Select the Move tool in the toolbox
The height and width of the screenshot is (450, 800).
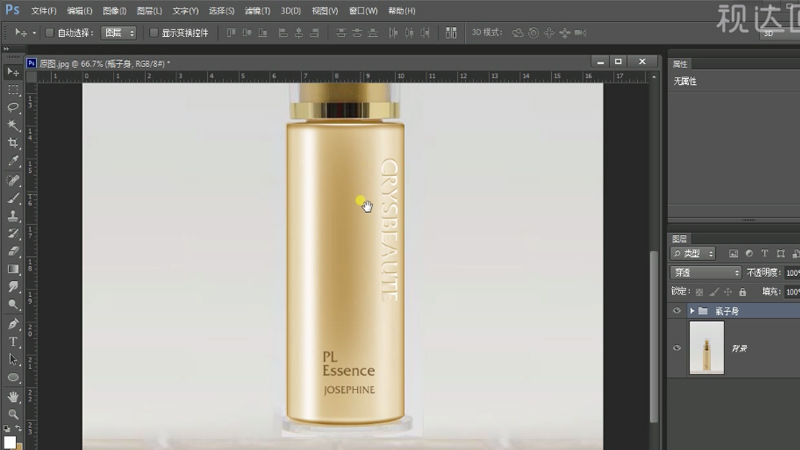13,72
